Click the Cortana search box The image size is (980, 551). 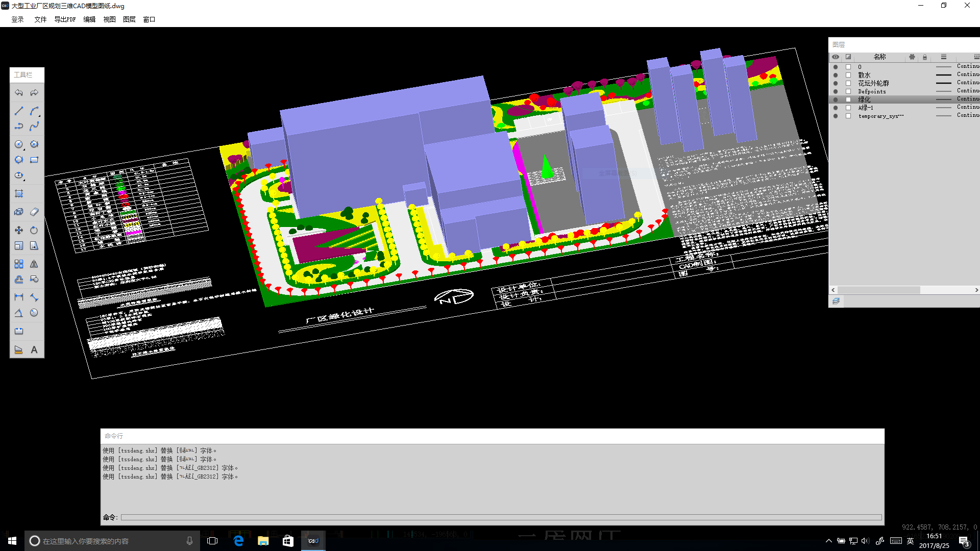click(x=112, y=541)
